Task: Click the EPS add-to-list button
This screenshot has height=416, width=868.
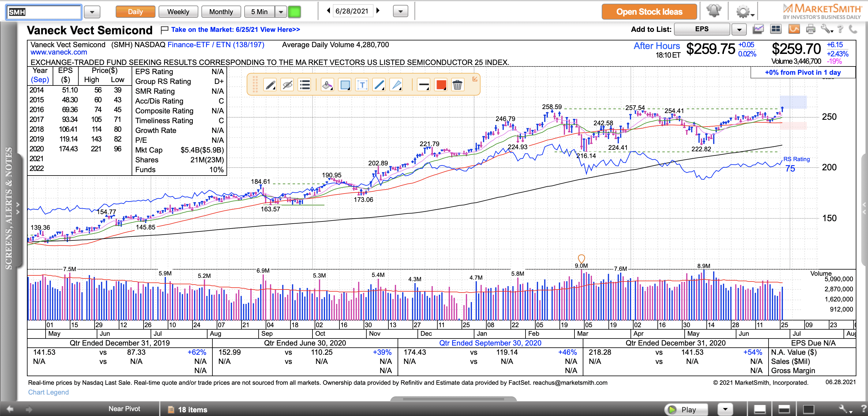Action: (702, 29)
